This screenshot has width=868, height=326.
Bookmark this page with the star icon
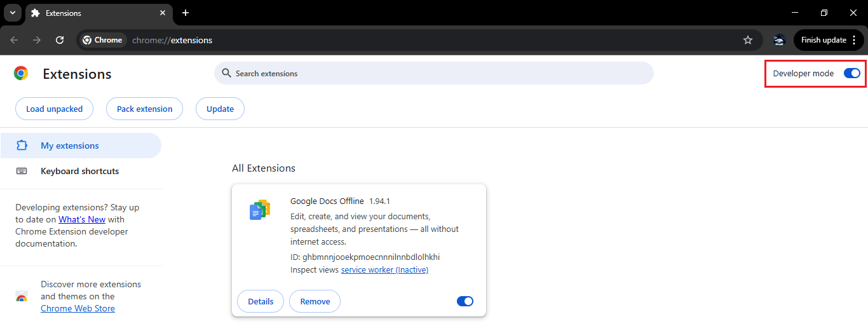coord(748,40)
